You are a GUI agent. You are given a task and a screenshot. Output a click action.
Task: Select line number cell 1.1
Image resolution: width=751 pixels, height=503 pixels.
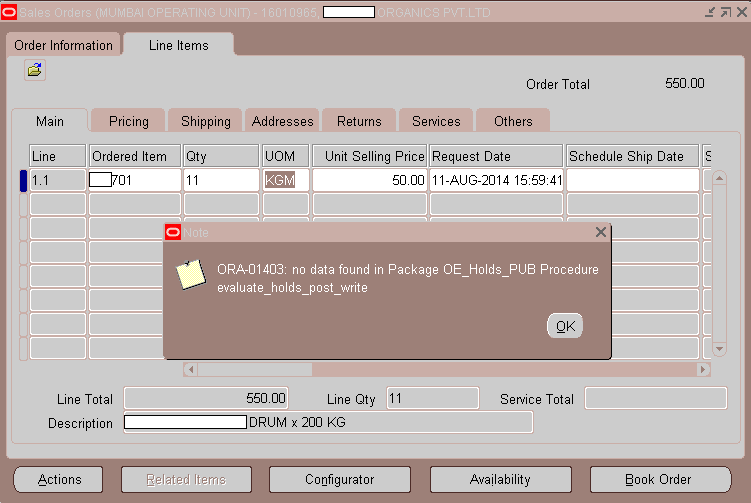57,180
